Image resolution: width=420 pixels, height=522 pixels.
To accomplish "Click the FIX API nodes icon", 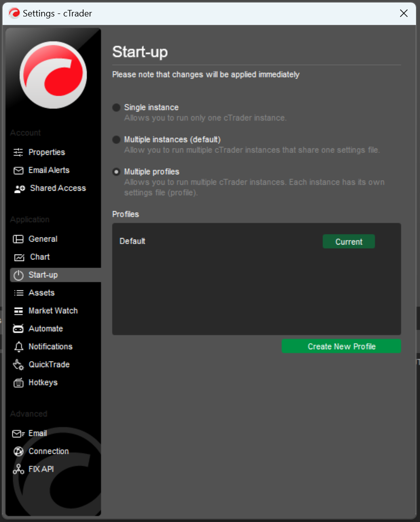I will [x=18, y=469].
